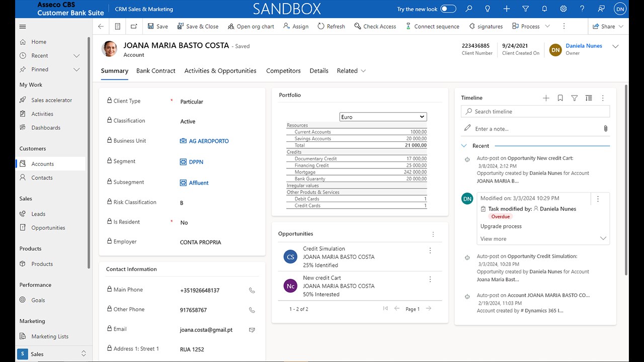
Task: Open record in new window icon
Action: [x=134, y=27]
